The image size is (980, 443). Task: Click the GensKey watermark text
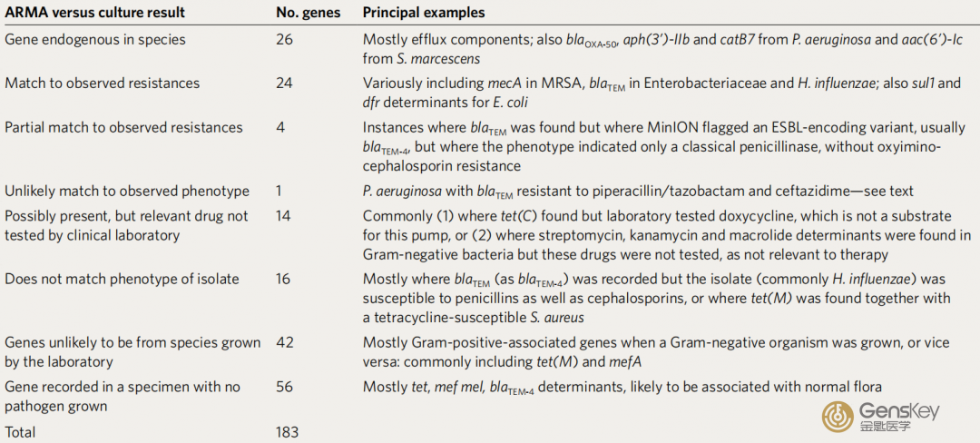899,416
